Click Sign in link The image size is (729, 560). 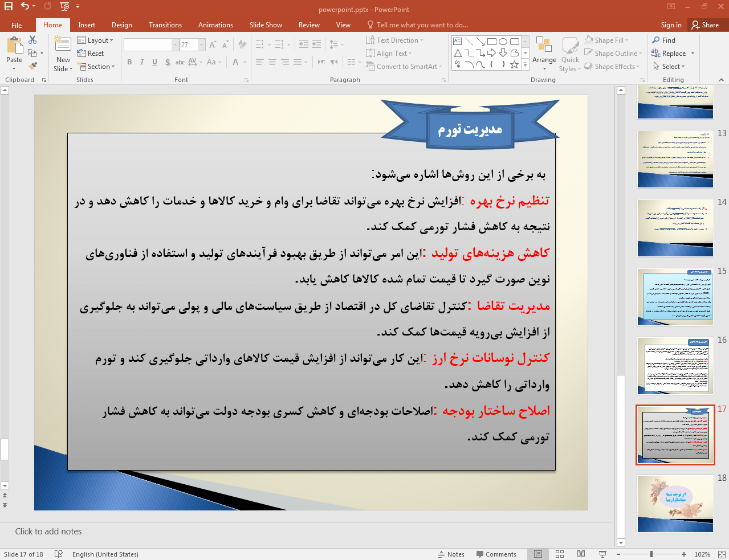pos(671,25)
